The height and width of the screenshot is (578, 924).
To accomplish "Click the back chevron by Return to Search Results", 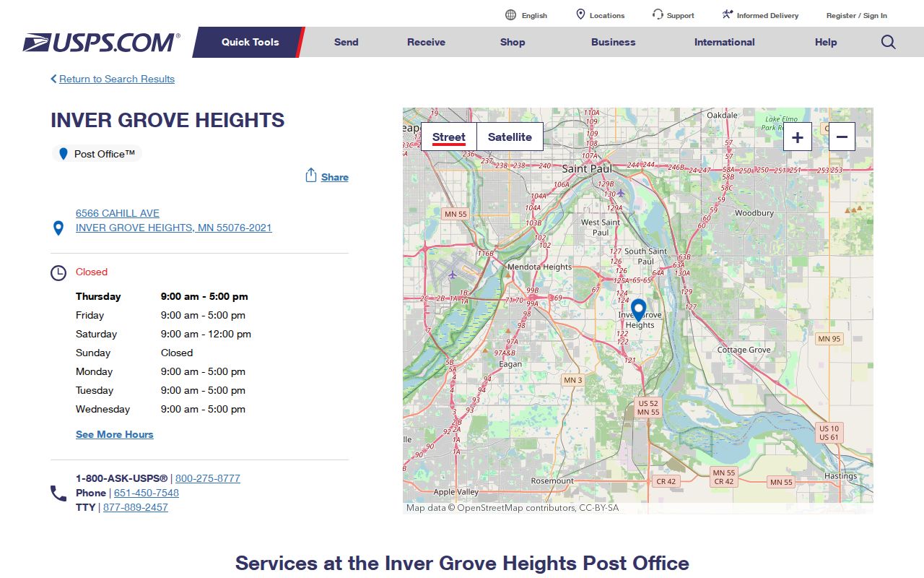I will click(53, 79).
